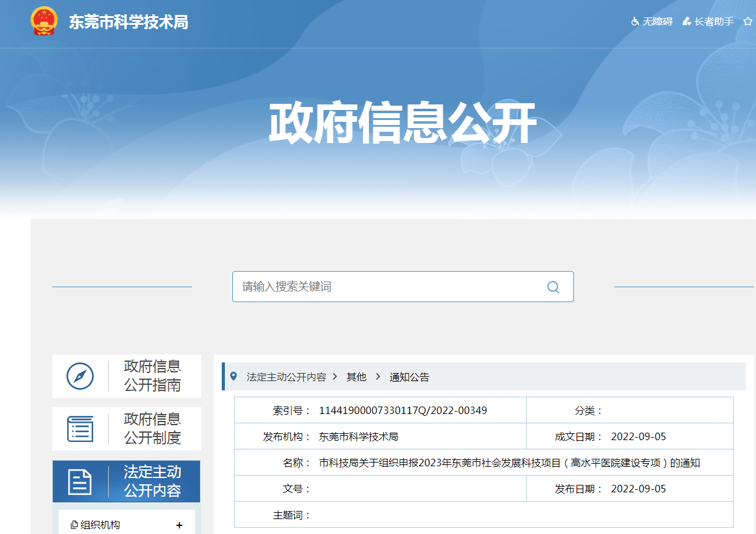
Task: Click the wheelchair icon beside 无障碍
Action: (635, 22)
